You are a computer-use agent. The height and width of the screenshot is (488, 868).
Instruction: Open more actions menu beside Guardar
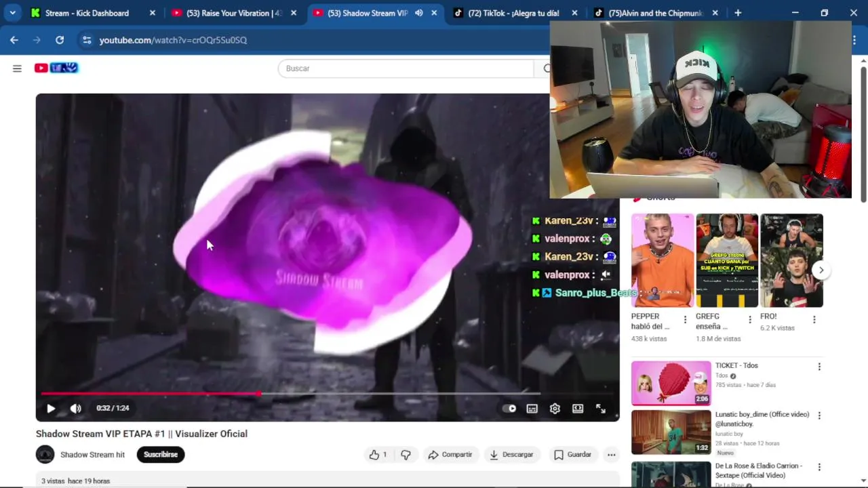click(611, 455)
